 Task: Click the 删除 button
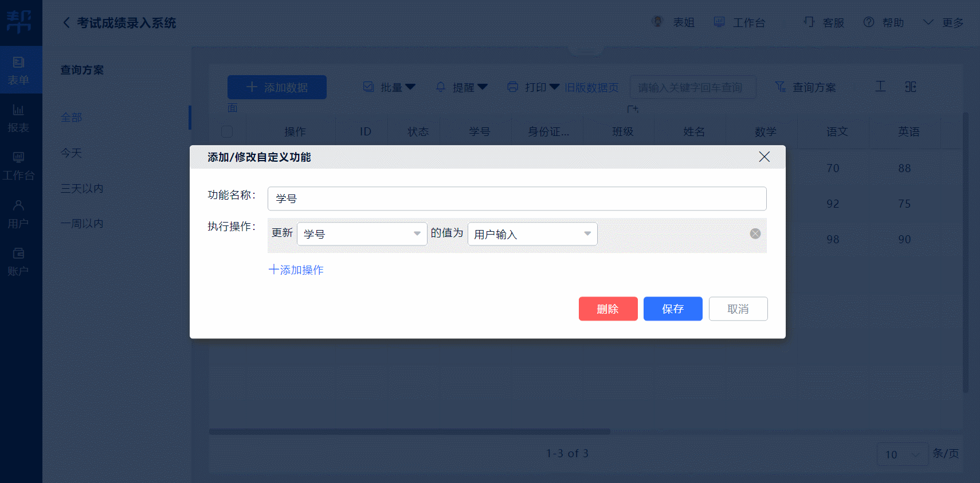(608, 309)
